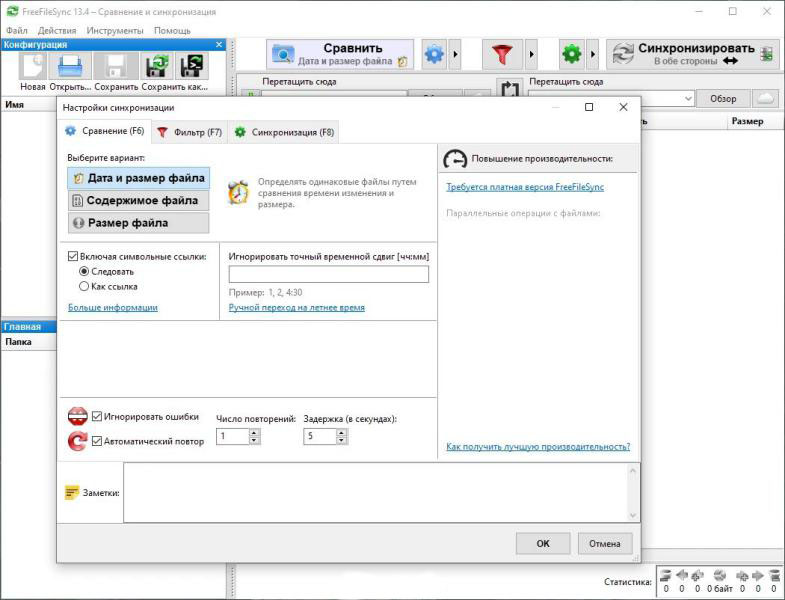The height and width of the screenshot is (600, 785).
Task: Click the New configuration icon
Action: coord(33,66)
